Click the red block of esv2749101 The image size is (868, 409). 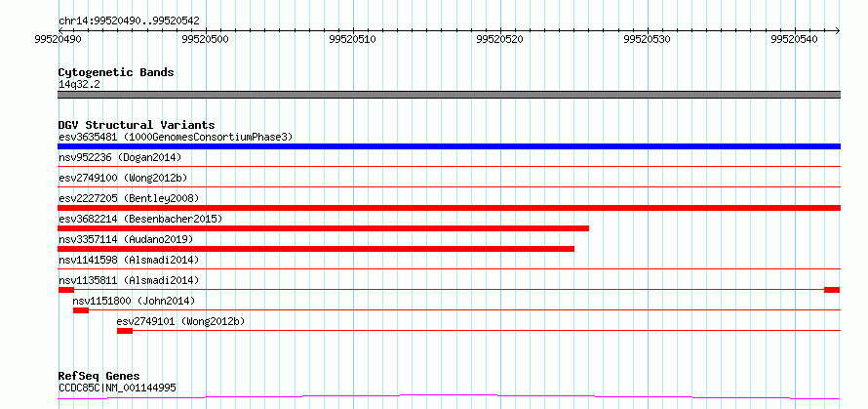[x=125, y=331]
